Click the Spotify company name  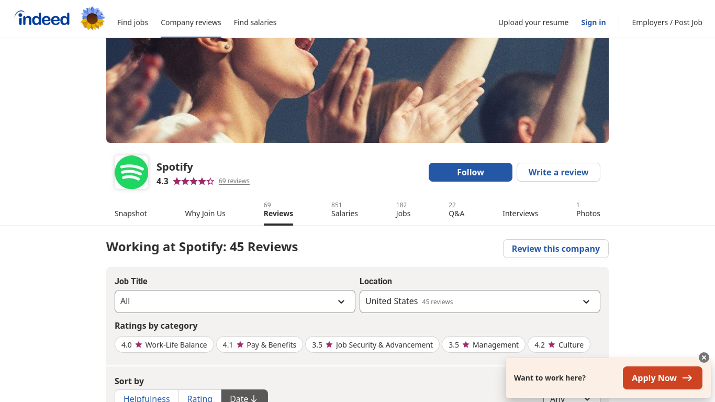[x=175, y=167]
